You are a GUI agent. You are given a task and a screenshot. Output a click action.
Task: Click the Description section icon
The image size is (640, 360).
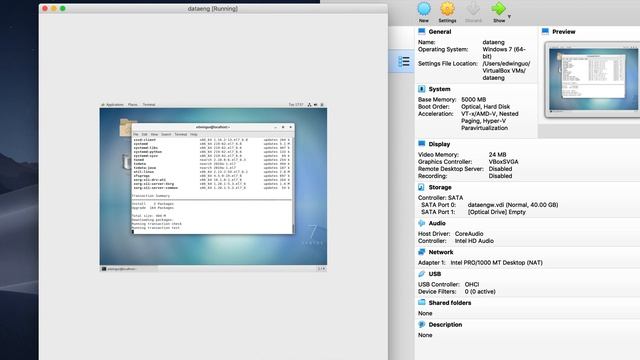(422, 324)
